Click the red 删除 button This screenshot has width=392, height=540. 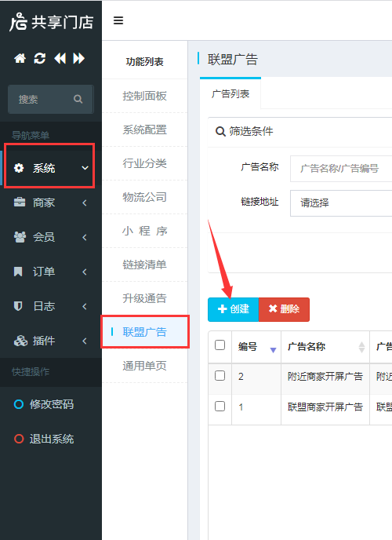pos(284,309)
